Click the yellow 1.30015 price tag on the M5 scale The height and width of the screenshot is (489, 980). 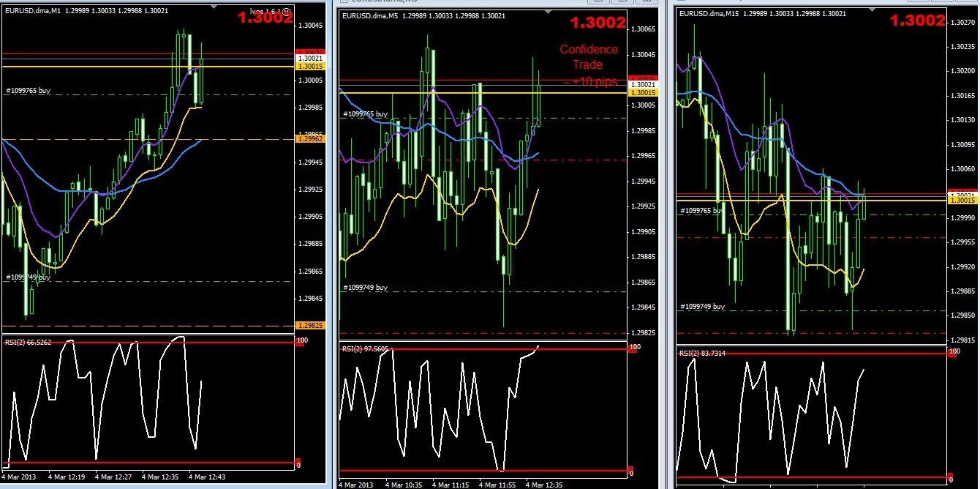pyautogui.click(x=644, y=93)
